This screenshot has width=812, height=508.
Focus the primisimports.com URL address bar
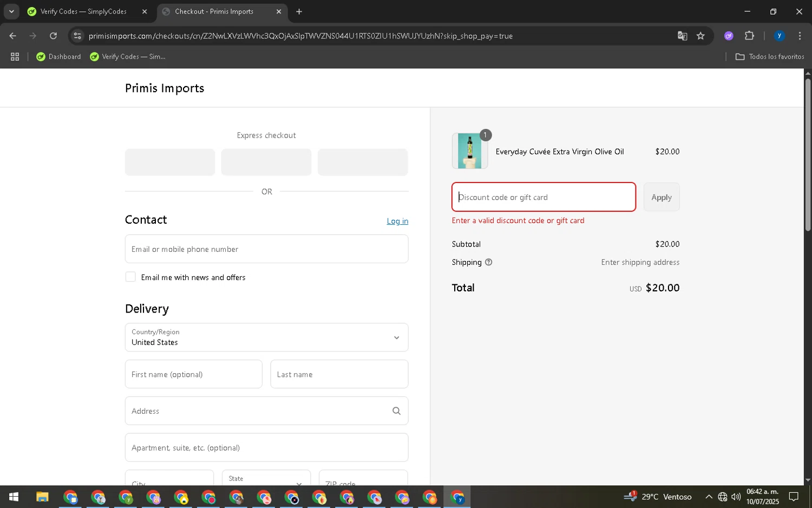[x=300, y=36]
